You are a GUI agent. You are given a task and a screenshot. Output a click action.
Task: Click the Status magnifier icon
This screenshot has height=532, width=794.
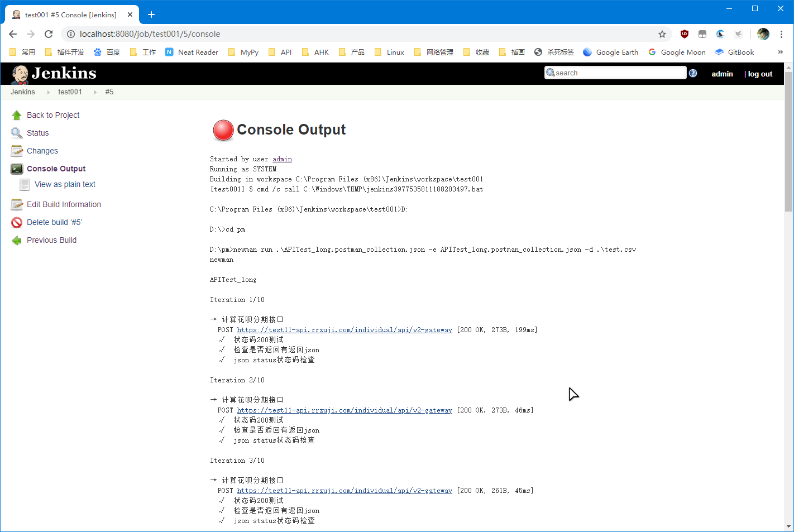pos(17,133)
